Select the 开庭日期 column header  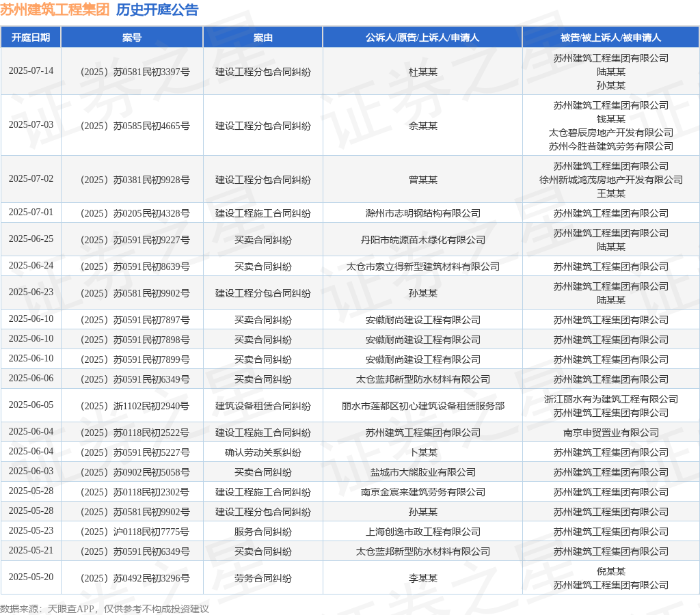coord(31,38)
